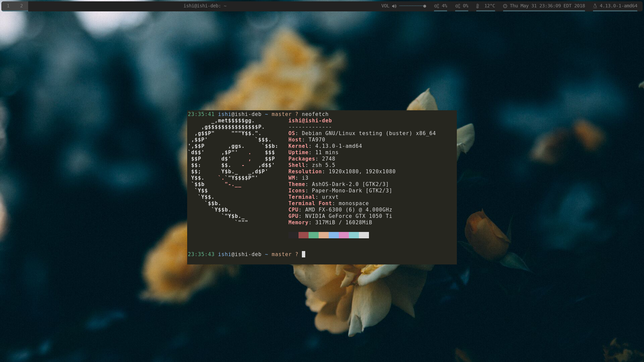
Task: Click the pink color block in neofetch
Action: click(x=343, y=235)
